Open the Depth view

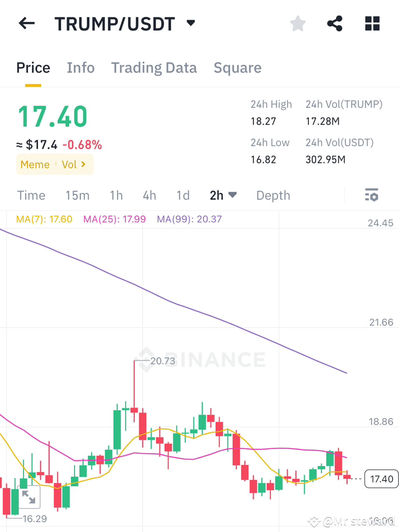click(273, 195)
